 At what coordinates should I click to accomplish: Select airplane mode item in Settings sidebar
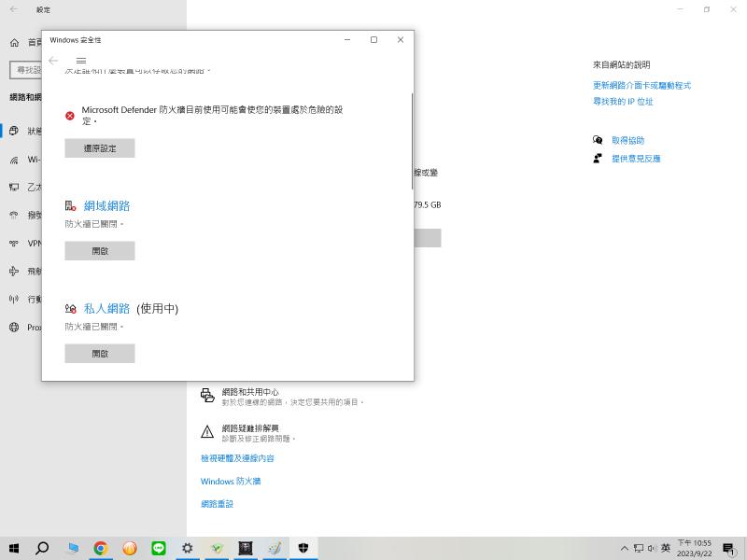(21, 272)
